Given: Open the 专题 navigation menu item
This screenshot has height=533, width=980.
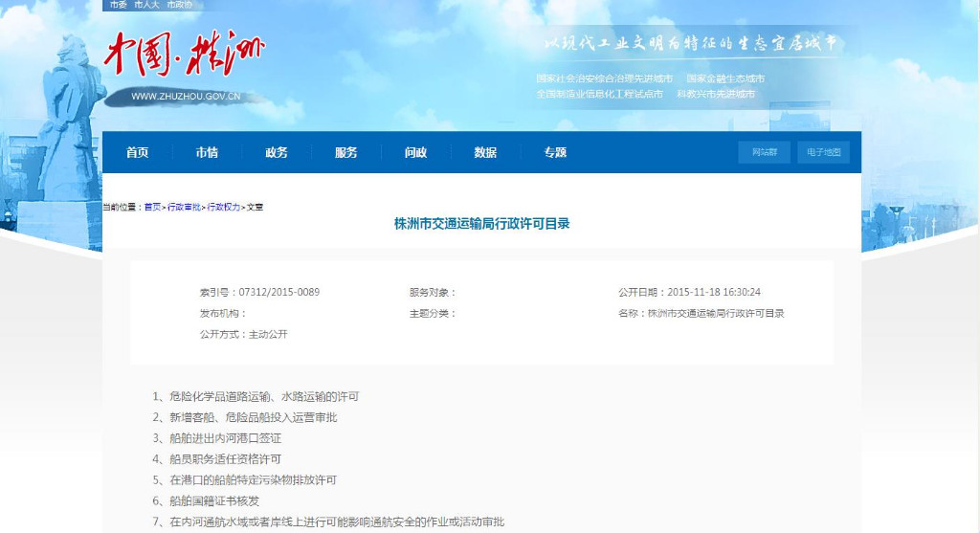Looking at the screenshot, I should [x=555, y=153].
